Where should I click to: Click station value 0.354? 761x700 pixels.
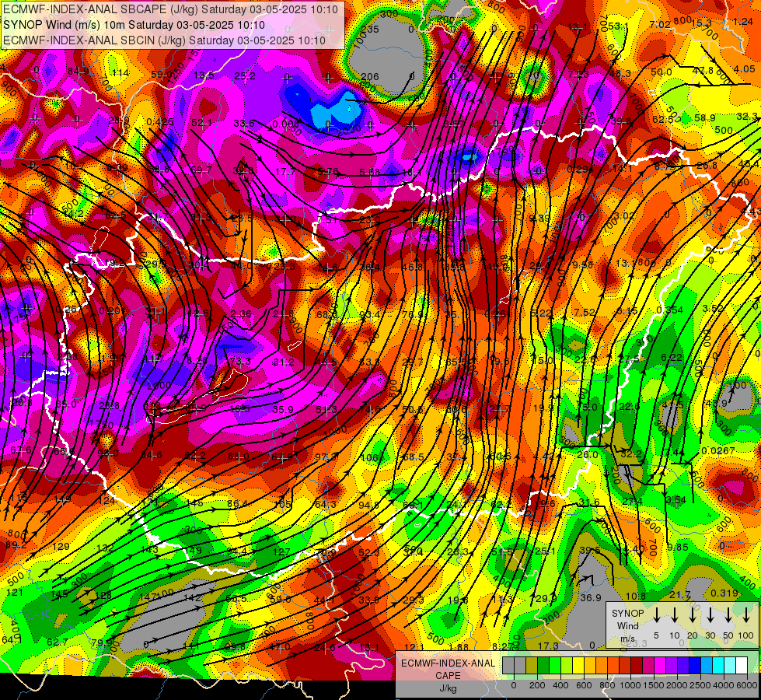pyautogui.click(x=669, y=310)
